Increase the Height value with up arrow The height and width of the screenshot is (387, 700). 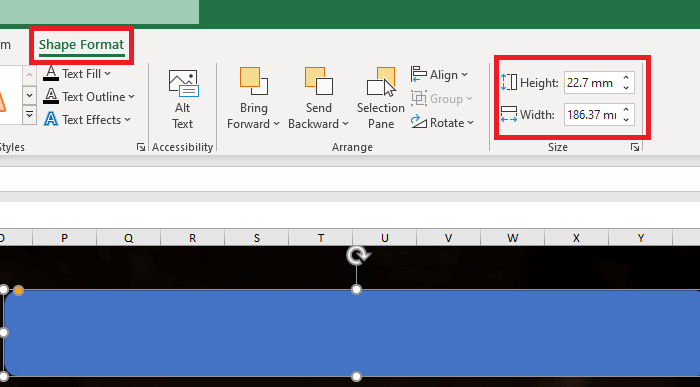(x=626, y=78)
